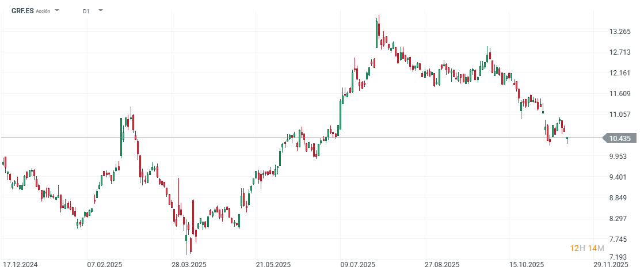This screenshot has width=644, height=274.
Task: Expand the D1 timeframe dropdown arrow
Action: (x=101, y=10)
